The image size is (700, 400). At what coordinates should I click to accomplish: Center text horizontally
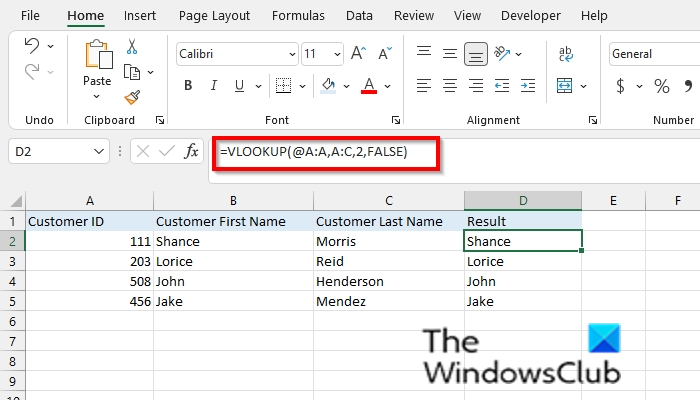tap(450, 85)
